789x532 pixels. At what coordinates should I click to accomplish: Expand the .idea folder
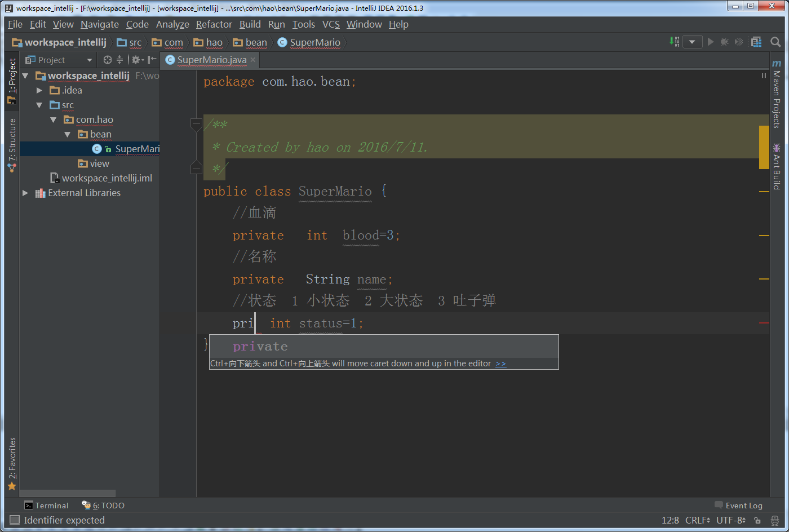[x=39, y=90]
